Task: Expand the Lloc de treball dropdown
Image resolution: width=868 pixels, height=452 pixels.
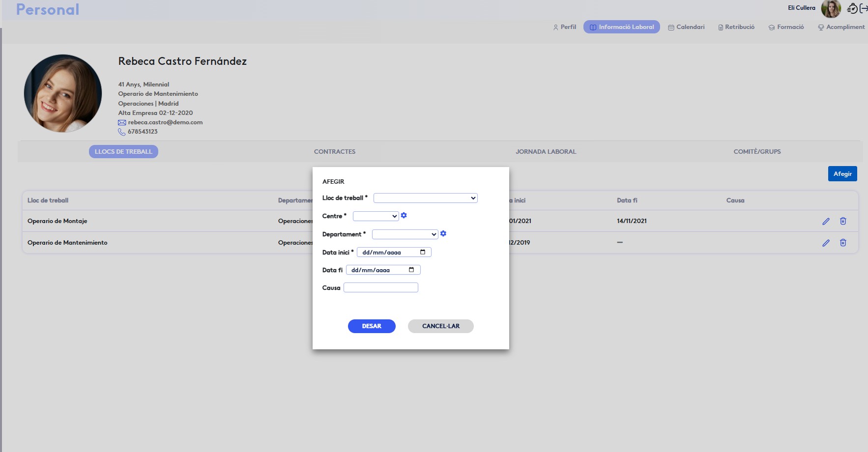Action: pyautogui.click(x=425, y=198)
